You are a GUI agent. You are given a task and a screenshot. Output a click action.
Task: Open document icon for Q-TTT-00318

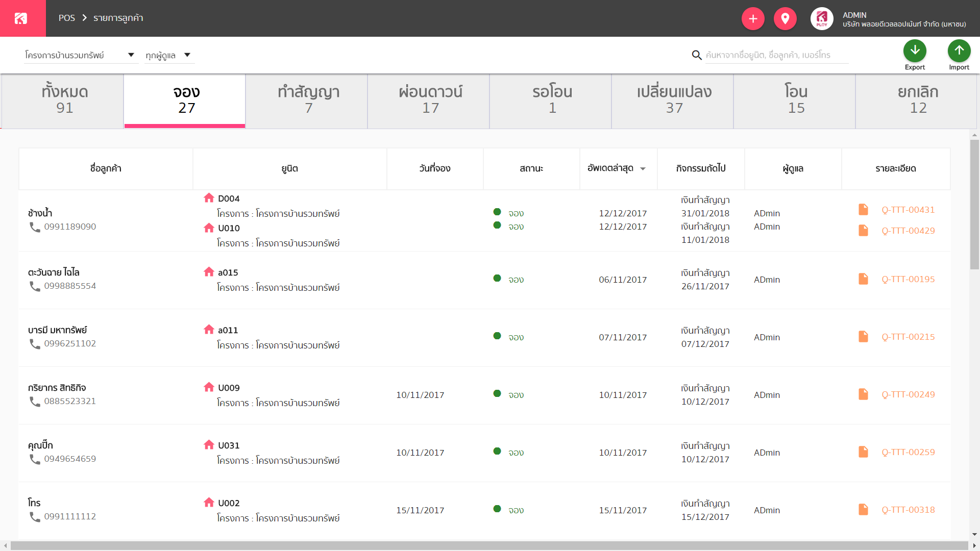point(863,510)
